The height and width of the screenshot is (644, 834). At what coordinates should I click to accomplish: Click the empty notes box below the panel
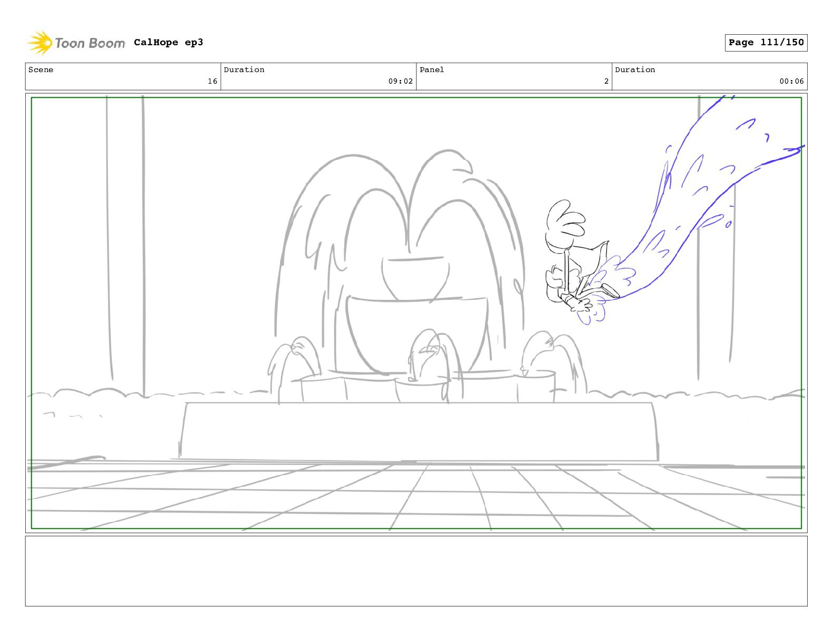click(416, 571)
